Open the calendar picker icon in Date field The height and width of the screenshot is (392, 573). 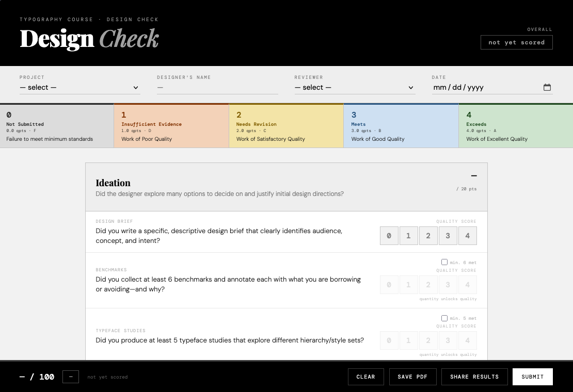pyautogui.click(x=547, y=87)
